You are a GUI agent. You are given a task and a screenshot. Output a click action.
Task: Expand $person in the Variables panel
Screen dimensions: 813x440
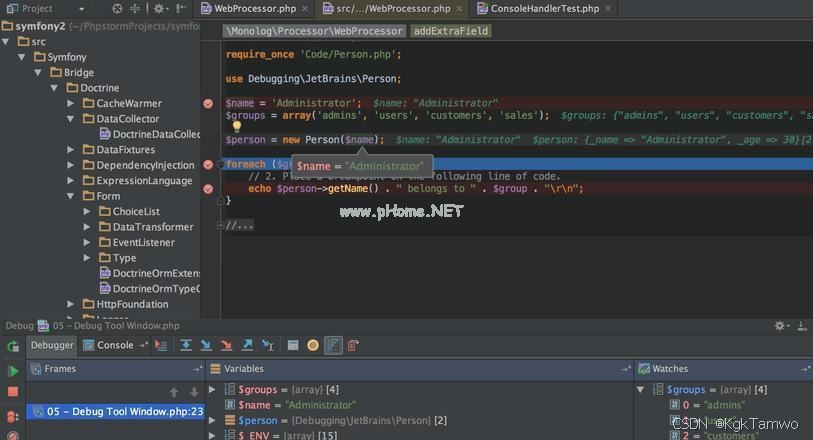[x=212, y=420]
